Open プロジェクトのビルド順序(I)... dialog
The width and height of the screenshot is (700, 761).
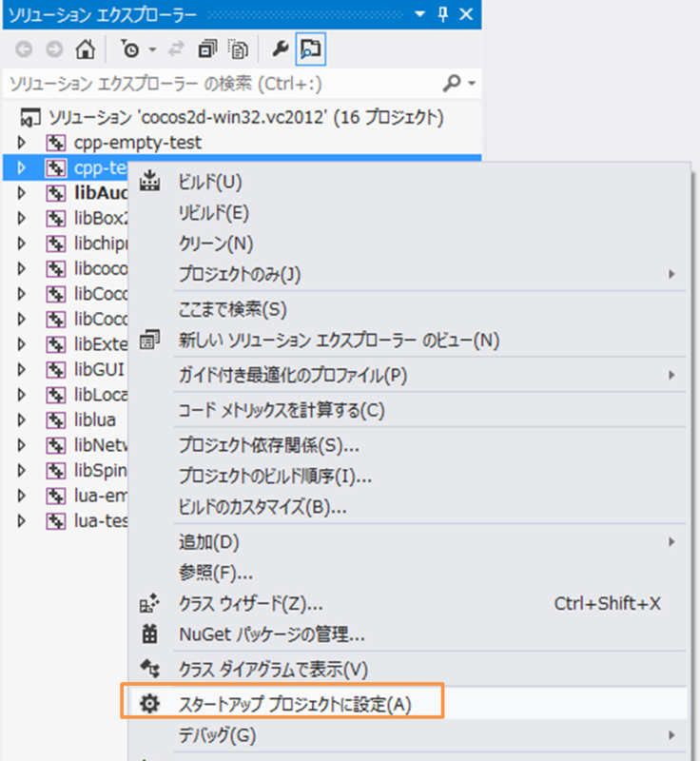point(408,477)
